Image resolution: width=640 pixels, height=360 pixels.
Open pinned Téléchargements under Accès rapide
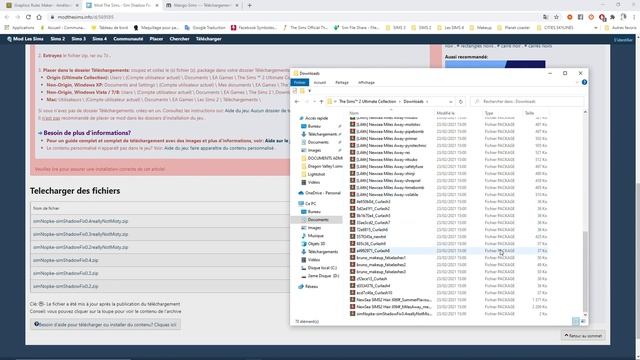point(322,134)
